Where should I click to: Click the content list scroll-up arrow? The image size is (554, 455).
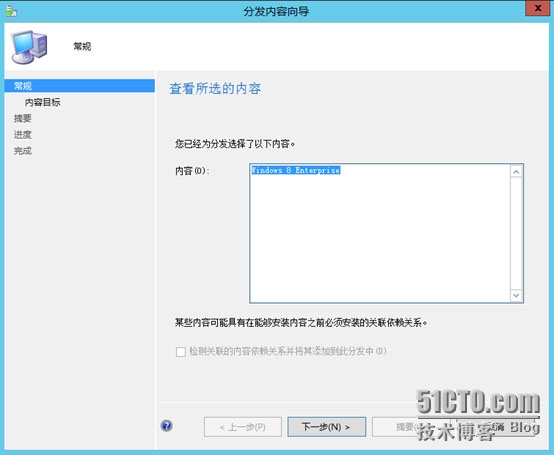(x=516, y=172)
